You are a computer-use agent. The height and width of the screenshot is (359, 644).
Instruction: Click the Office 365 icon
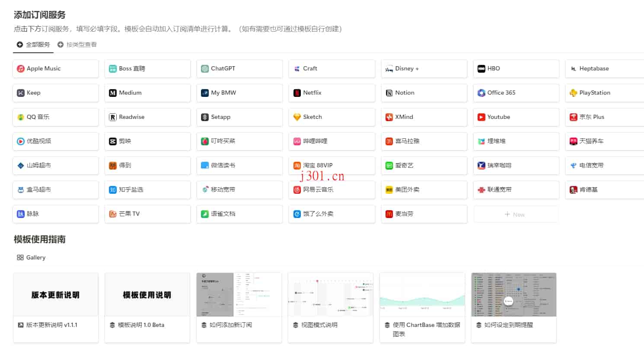point(481,93)
